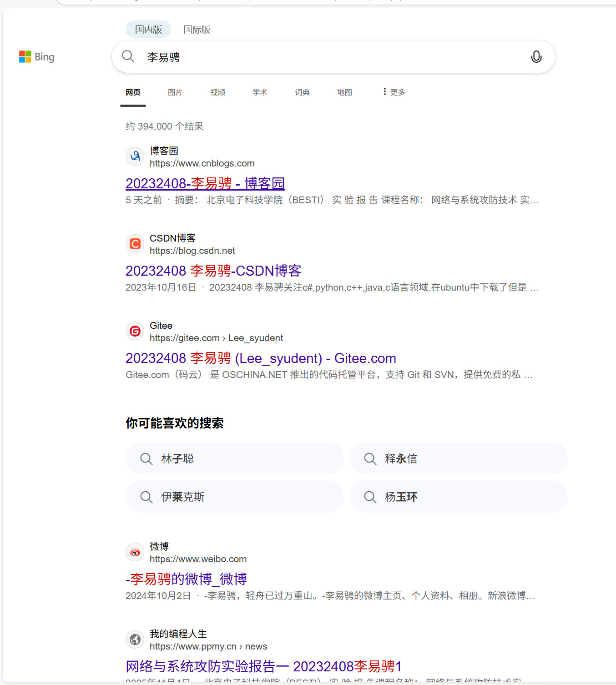
Task: Click the 微博 favicon
Action: (x=135, y=552)
